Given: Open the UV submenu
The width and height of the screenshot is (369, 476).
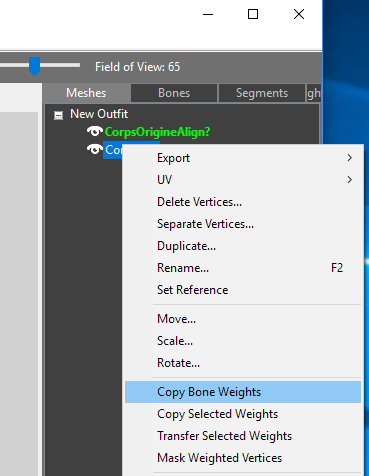Looking at the screenshot, I should (x=243, y=180).
